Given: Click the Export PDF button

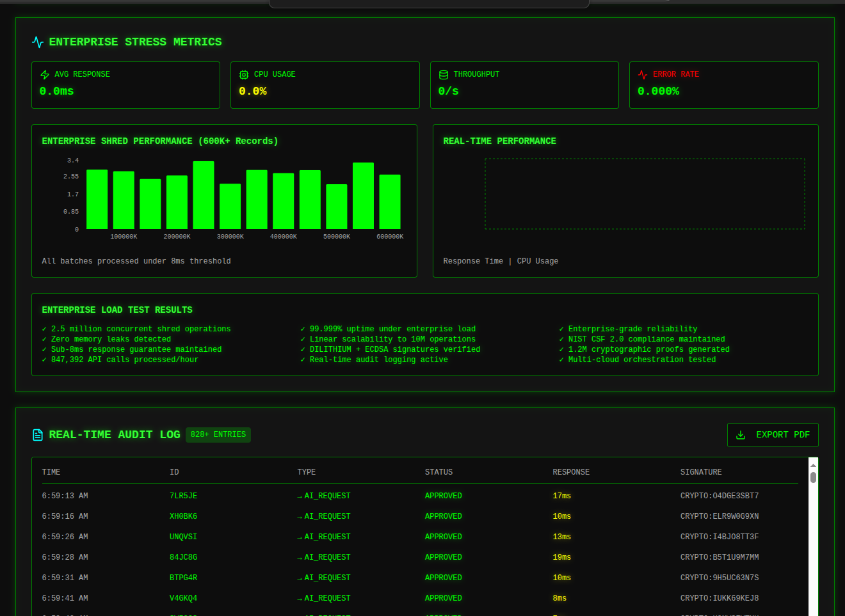Looking at the screenshot, I should pos(773,435).
